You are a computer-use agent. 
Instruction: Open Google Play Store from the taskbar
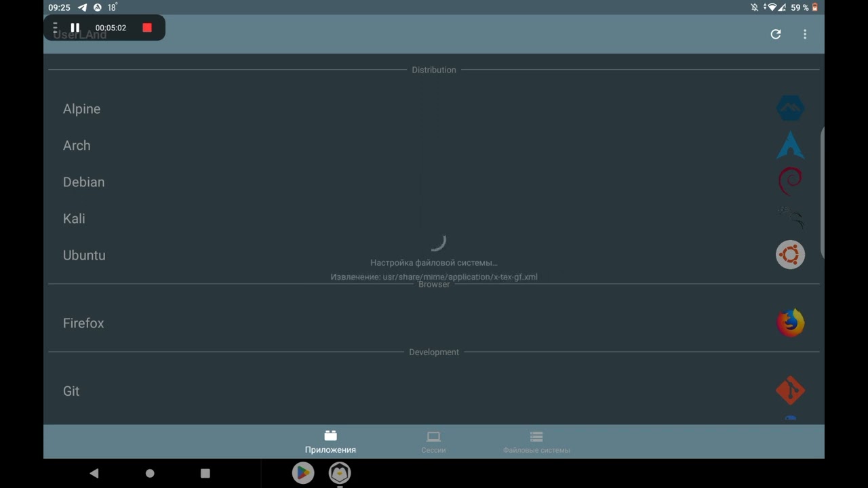click(x=303, y=473)
